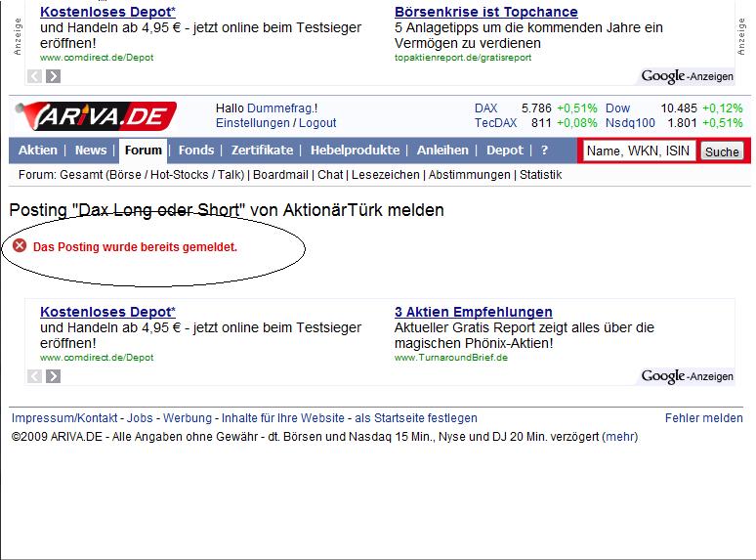
Task: Click the ARIVA.DE logo
Action: (97, 115)
